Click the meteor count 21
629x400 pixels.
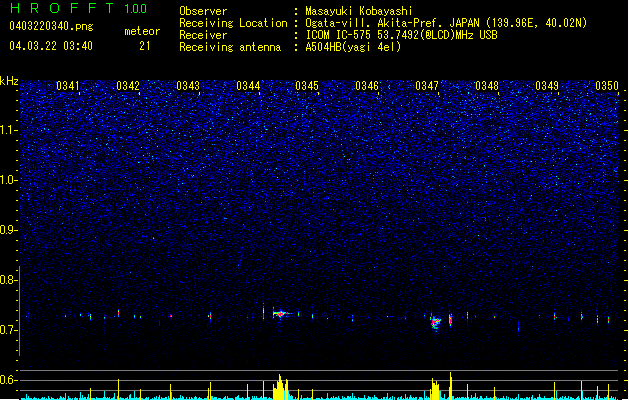pyautogui.click(x=145, y=46)
